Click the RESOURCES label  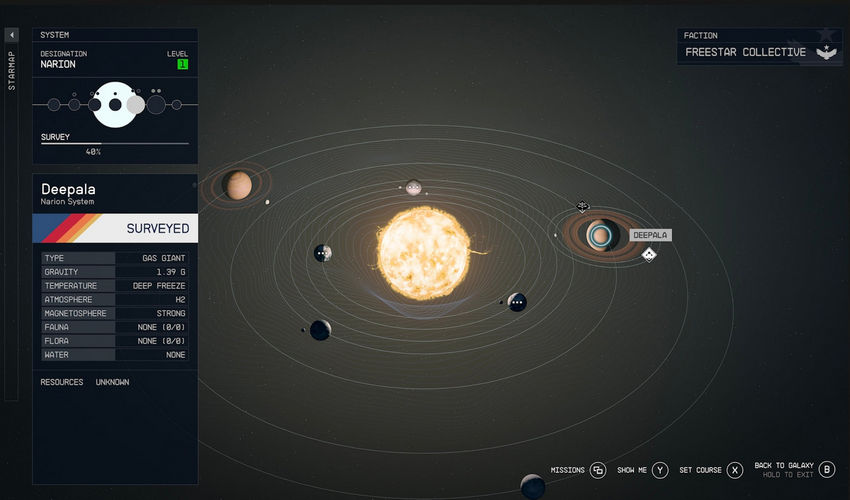(x=62, y=382)
